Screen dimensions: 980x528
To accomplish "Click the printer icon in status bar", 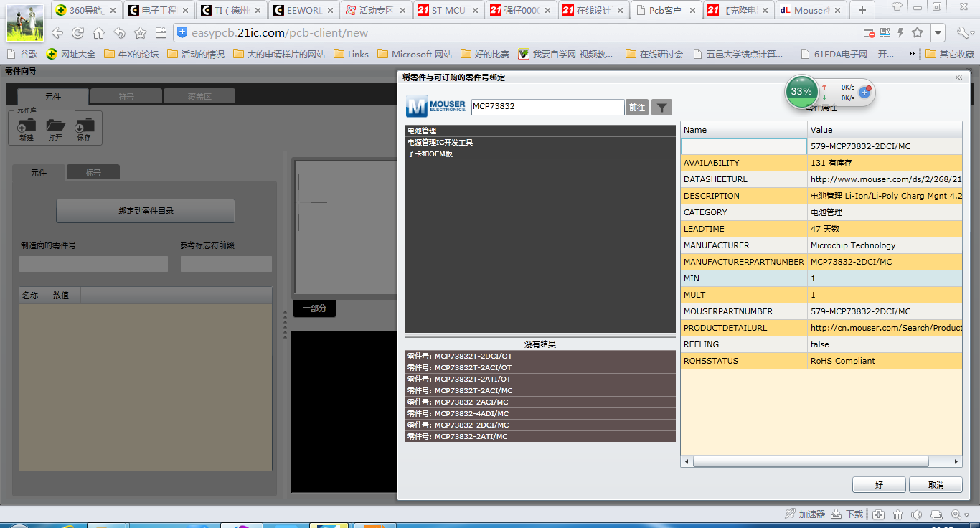I will click(936, 514).
